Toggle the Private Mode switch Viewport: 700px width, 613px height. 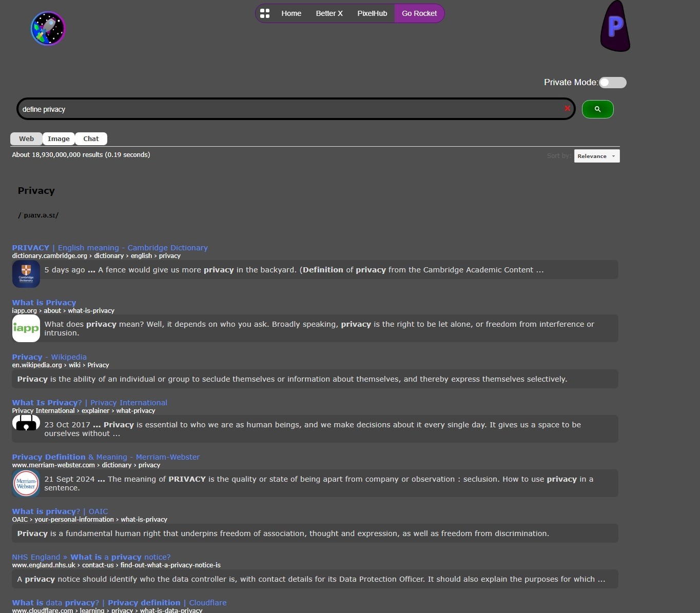pyautogui.click(x=613, y=83)
